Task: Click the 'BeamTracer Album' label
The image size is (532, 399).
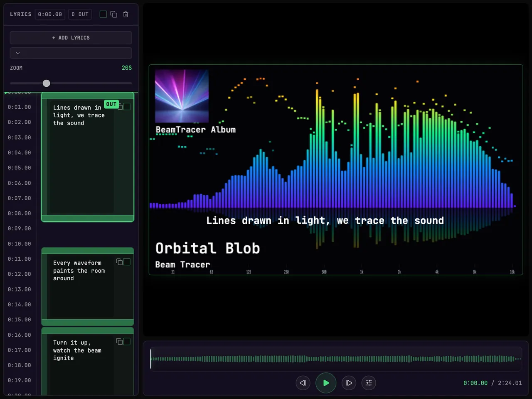Action: 196,130
